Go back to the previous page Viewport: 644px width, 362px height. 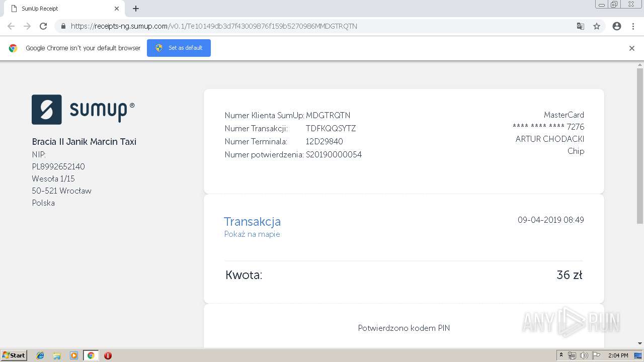[11, 26]
